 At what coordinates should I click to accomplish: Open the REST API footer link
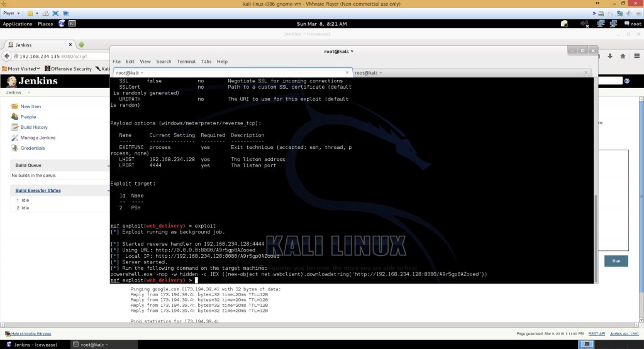596,334
